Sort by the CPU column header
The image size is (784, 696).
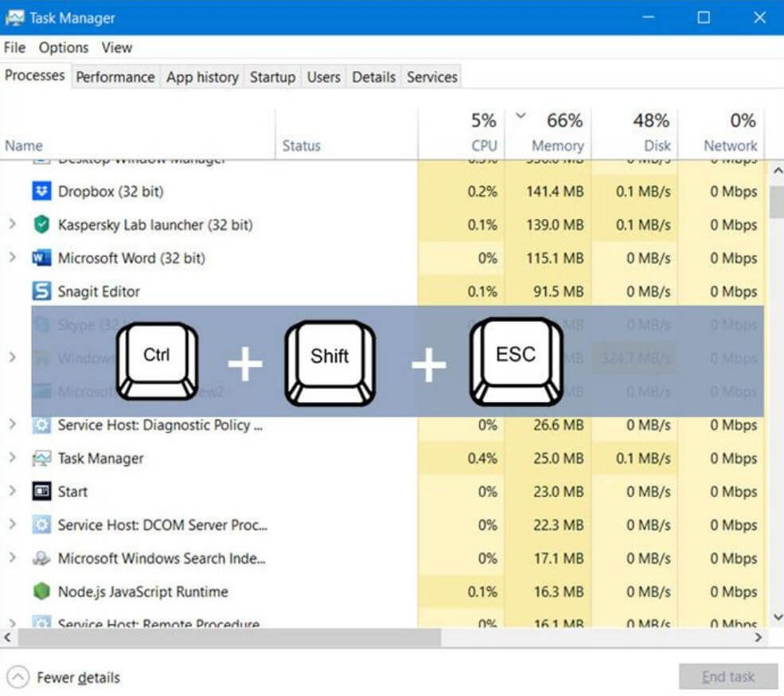[x=483, y=146]
